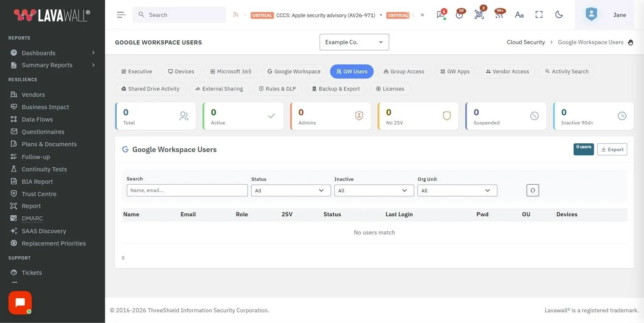Open the Inactive filter dropdown
The height and width of the screenshot is (323, 644).
click(x=374, y=190)
